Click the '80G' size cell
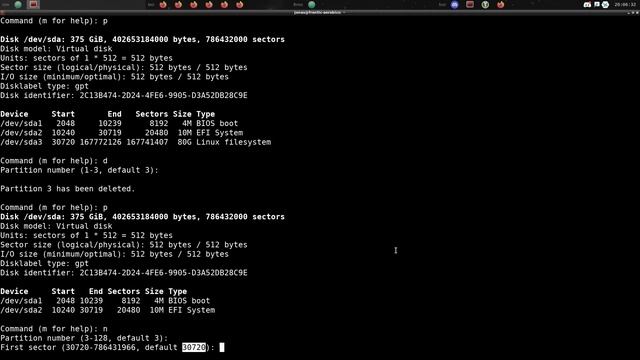The width and height of the screenshot is (640, 360). (x=184, y=142)
